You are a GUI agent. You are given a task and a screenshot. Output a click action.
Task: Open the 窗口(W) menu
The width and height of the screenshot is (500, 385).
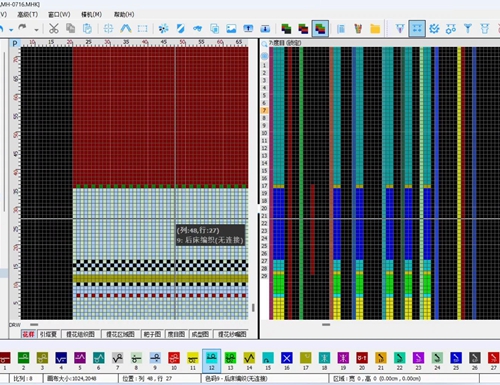[x=59, y=14]
